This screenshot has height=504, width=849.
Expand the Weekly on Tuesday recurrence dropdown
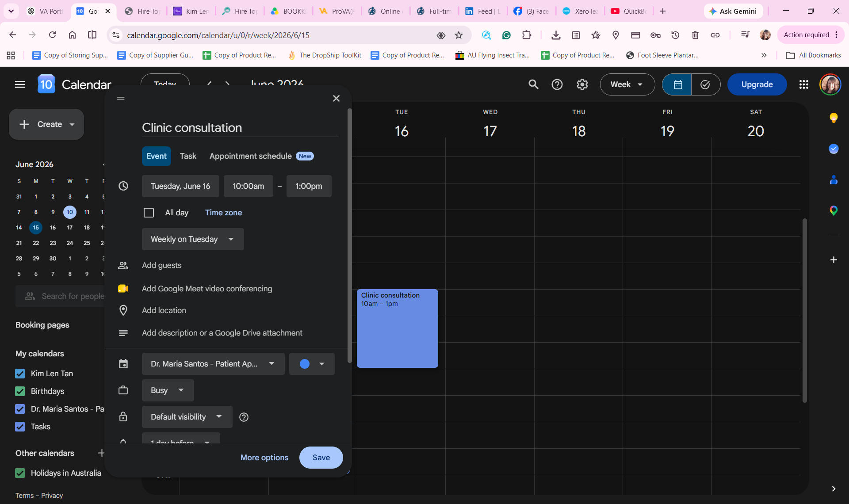(x=193, y=239)
